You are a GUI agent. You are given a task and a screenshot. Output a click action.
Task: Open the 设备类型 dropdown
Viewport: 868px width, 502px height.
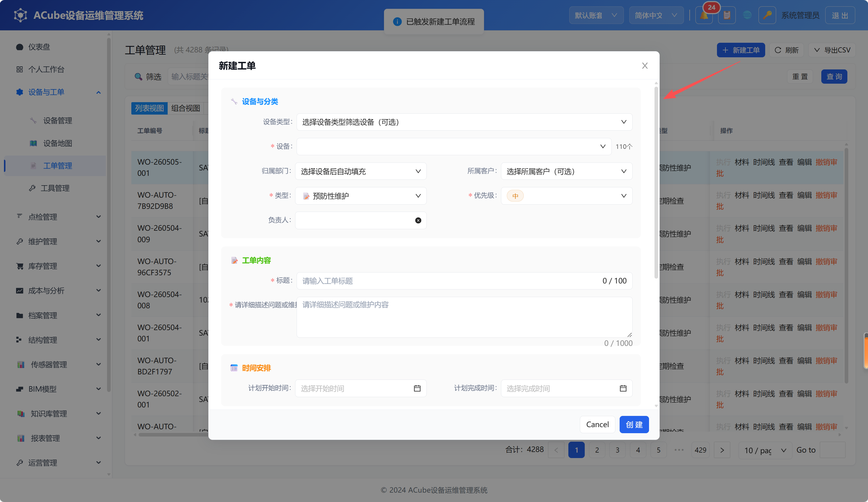point(464,122)
